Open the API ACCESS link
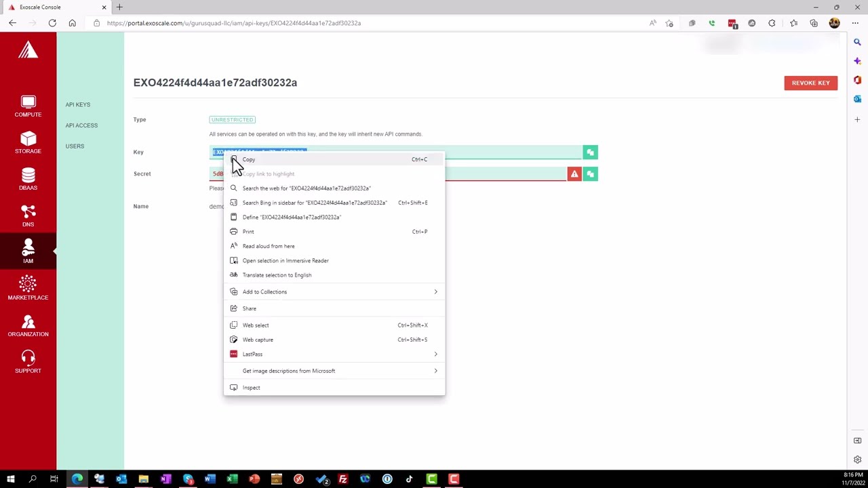The width and height of the screenshot is (868, 488). [81, 125]
